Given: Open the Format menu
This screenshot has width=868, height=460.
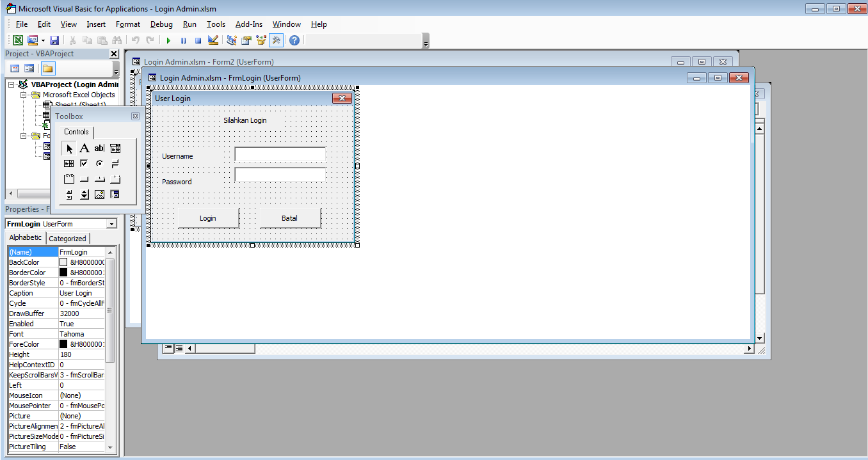Looking at the screenshot, I should click(x=128, y=24).
